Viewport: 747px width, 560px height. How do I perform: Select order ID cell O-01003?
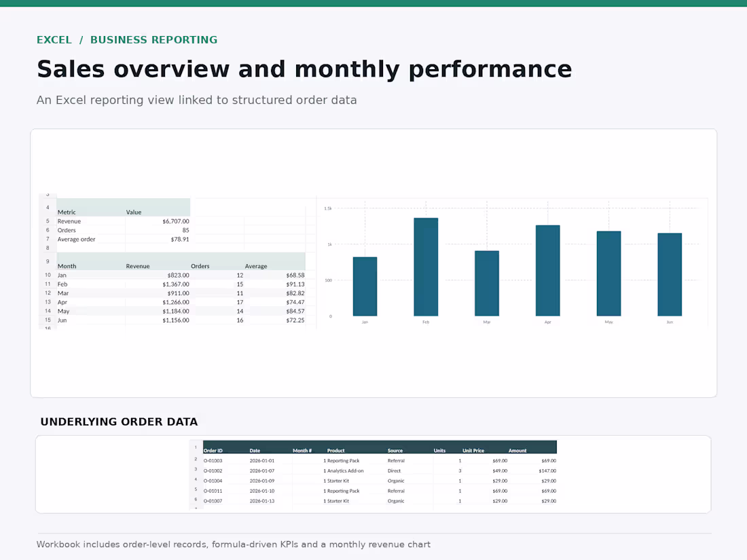point(226,461)
